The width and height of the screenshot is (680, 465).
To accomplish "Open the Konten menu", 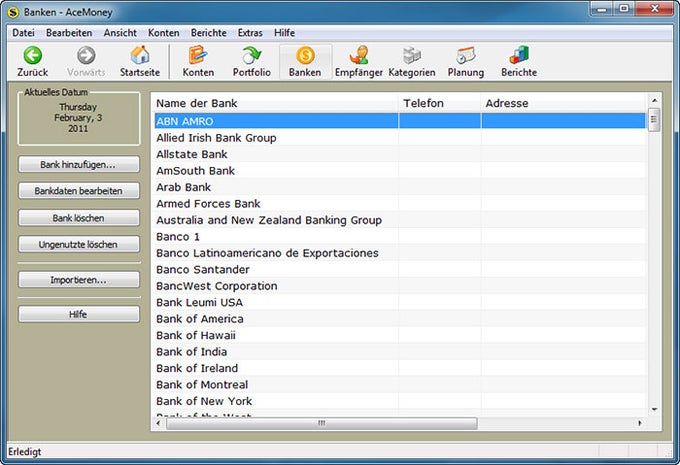I will [163, 33].
